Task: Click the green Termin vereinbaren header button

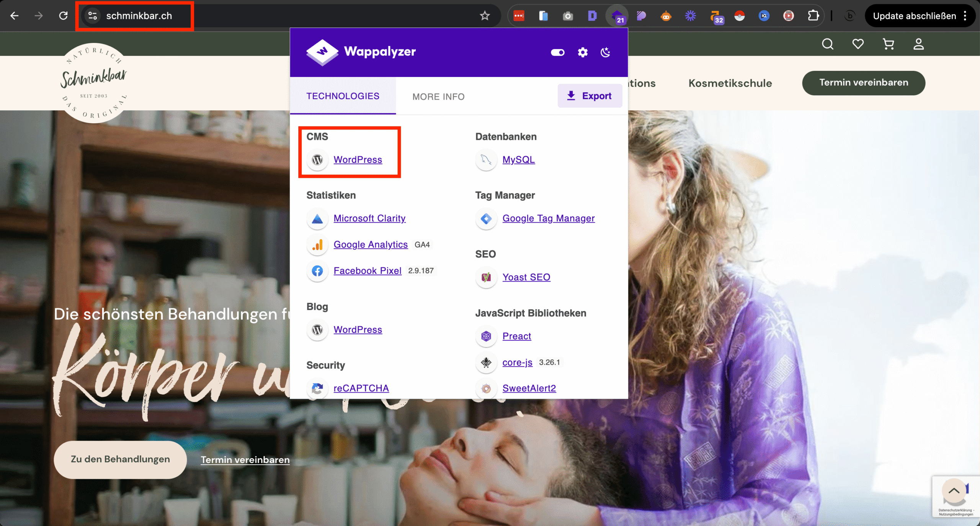Action: click(864, 83)
